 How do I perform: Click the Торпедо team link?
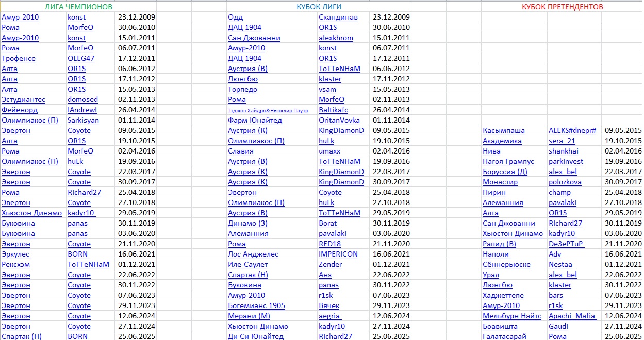242,89
